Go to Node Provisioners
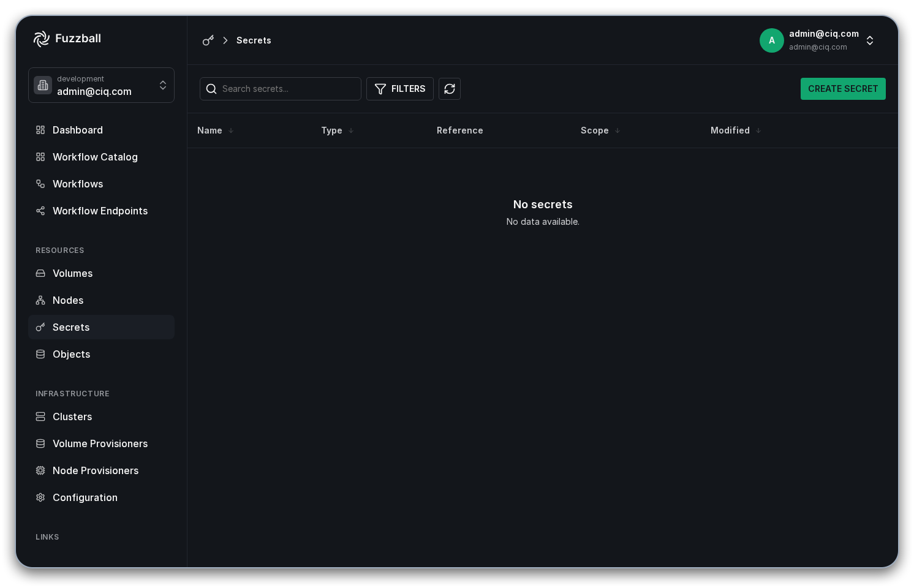The height and width of the screenshot is (588, 914). coord(101,470)
